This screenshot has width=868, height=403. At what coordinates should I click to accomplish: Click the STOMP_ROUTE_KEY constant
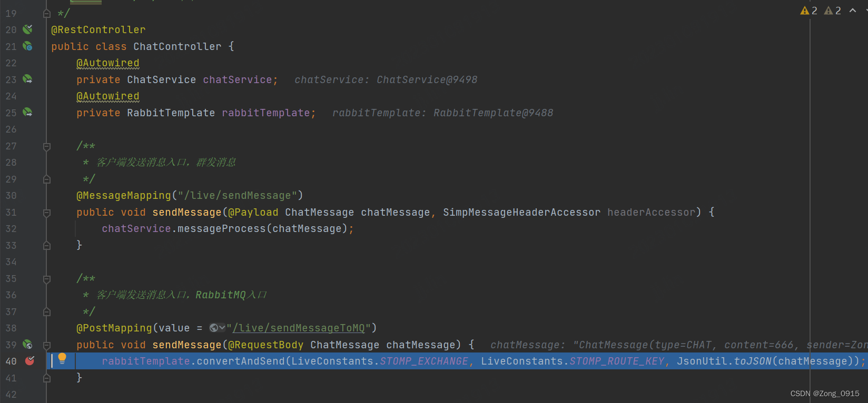click(x=617, y=361)
